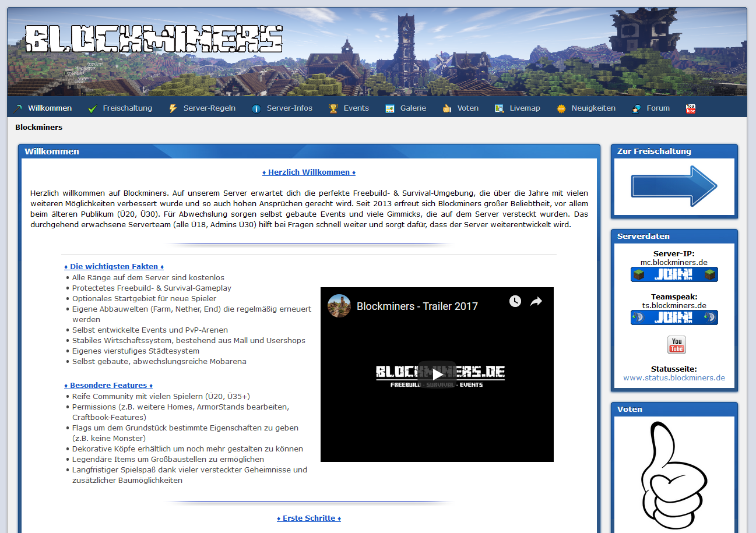
Task: Click the map icon beside Livemap
Action: point(500,108)
